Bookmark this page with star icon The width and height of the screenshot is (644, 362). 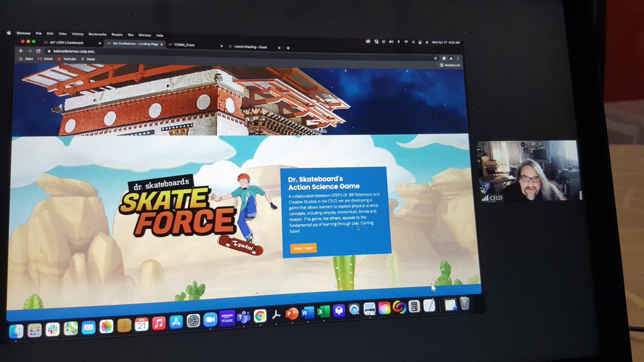coord(436,58)
